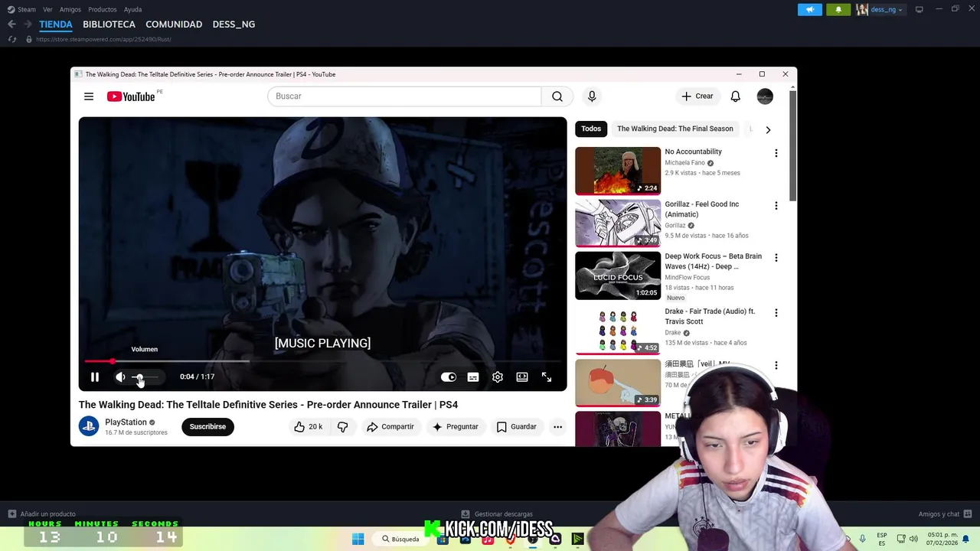
Task: Click Añadir un producto in Steam
Action: (x=41, y=514)
